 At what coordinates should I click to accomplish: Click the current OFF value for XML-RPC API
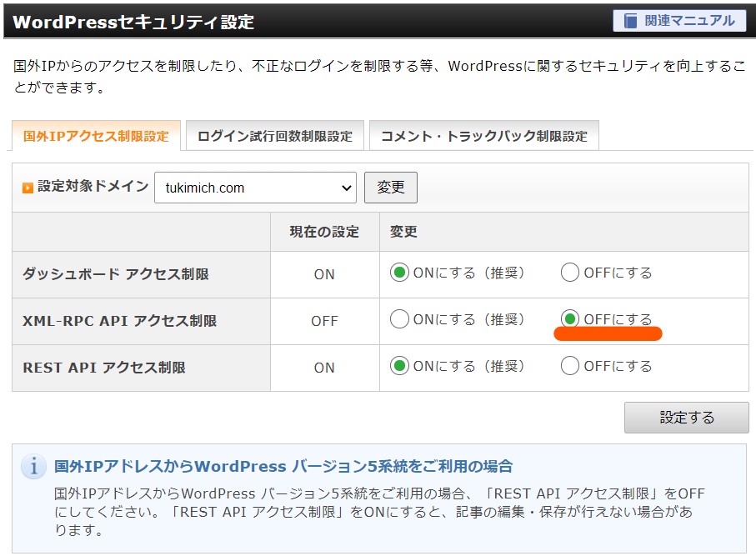point(324,321)
